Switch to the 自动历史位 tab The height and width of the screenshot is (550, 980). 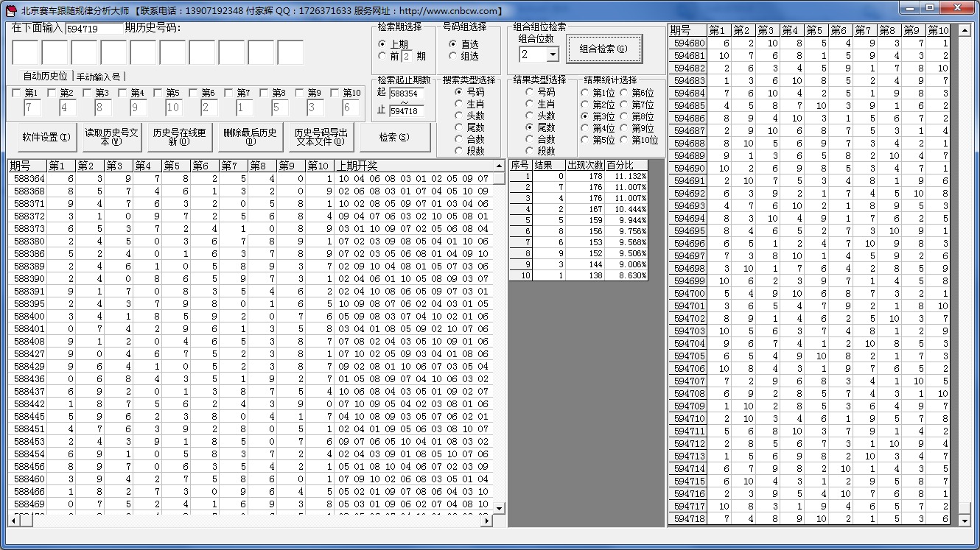click(x=45, y=77)
